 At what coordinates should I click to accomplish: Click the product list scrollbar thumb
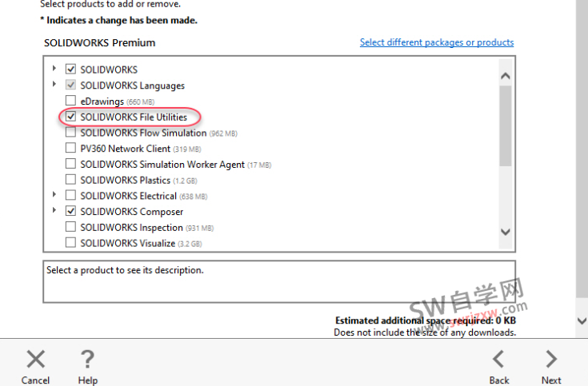click(506, 125)
